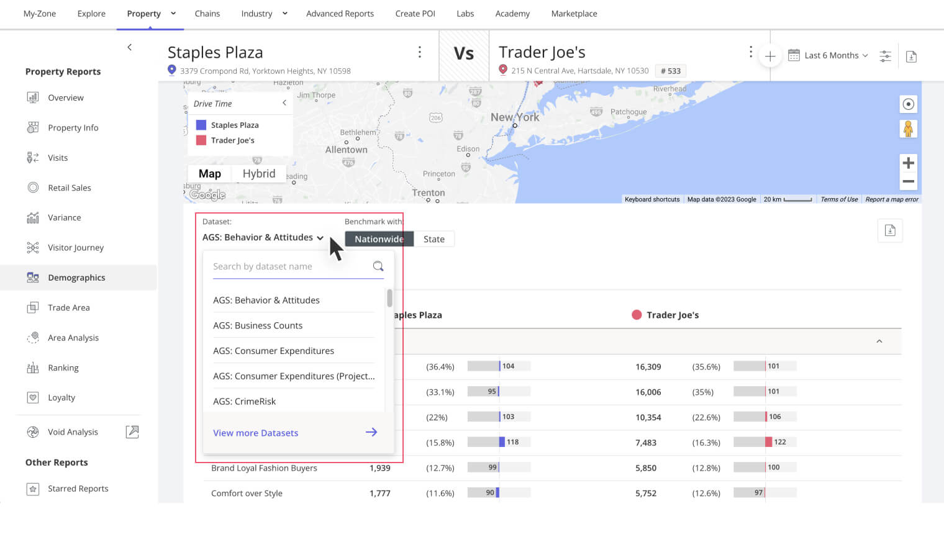Zoom in on the map
The image size is (944, 560).
tap(908, 163)
